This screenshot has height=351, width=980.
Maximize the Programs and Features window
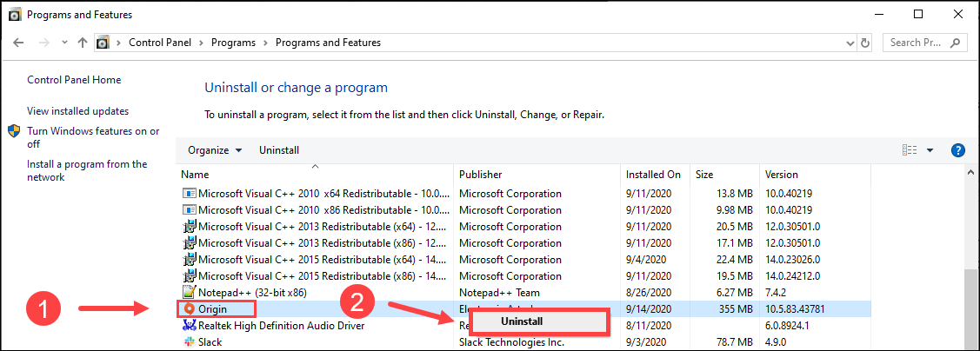point(917,15)
